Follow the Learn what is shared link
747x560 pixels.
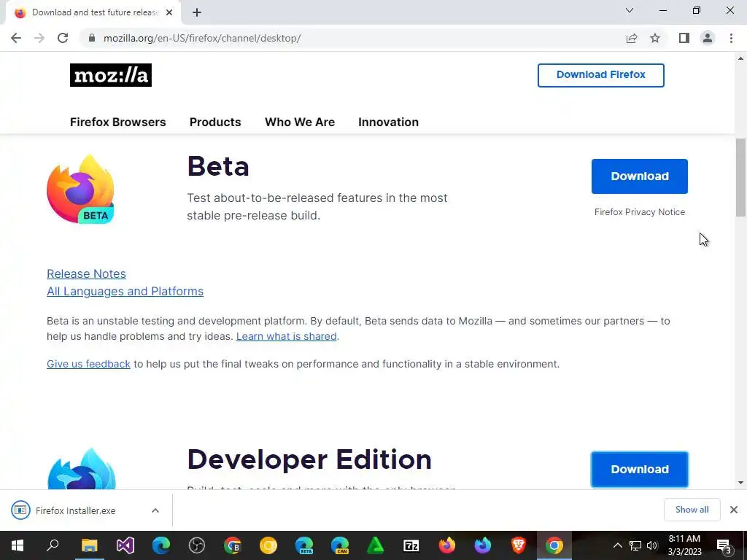click(x=286, y=336)
